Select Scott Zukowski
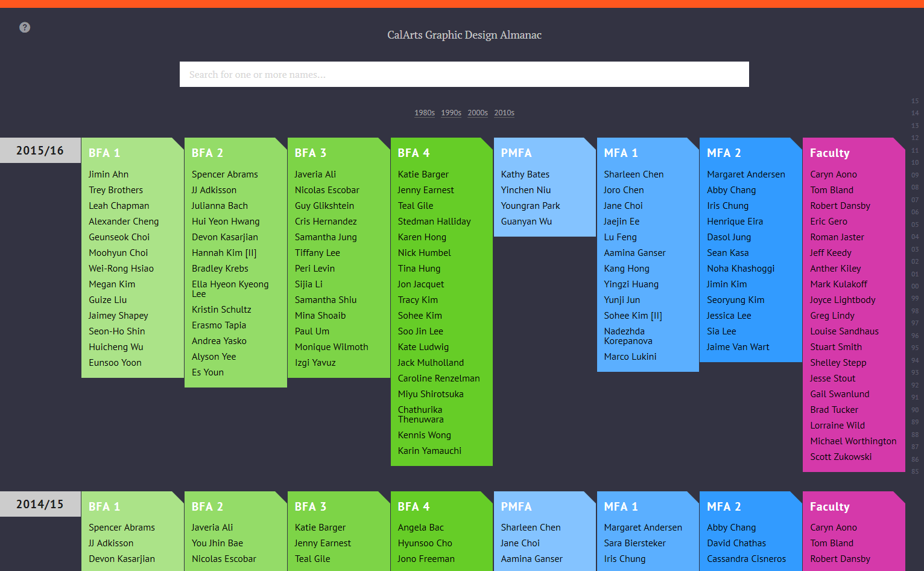Viewport: 924px width, 571px height. pos(841,457)
